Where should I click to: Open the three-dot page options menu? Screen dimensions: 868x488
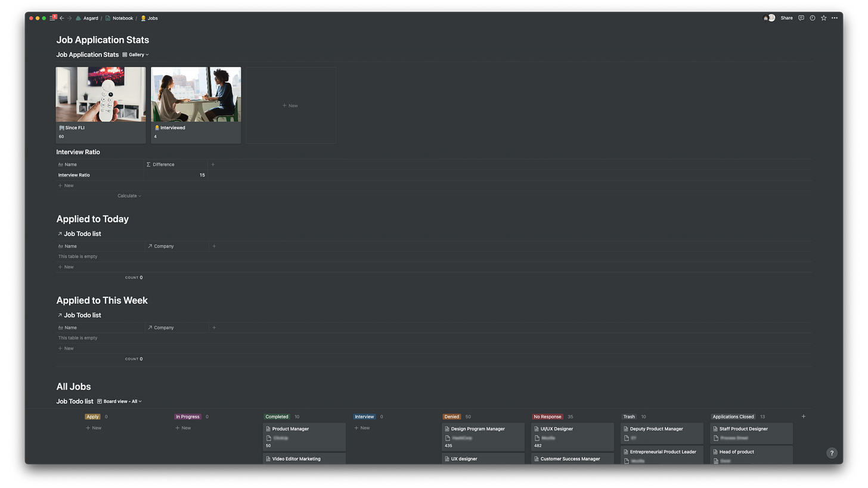[x=835, y=18]
